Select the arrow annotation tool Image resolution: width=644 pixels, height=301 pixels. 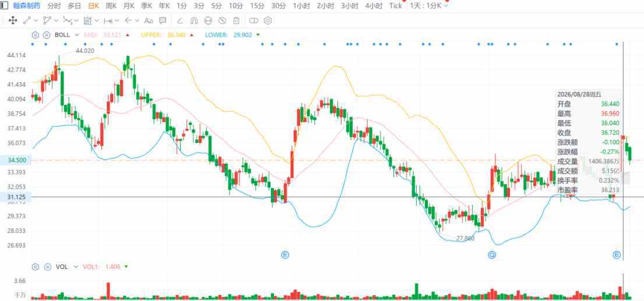[x=128, y=20]
